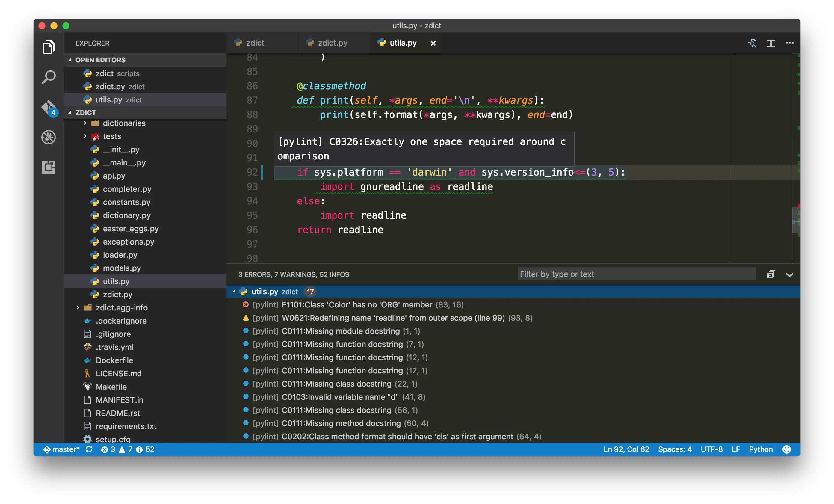Image resolution: width=834 pixels, height=504 pixels.
Task: Open the more actions ellipsis menu
Action: [790, 43]
